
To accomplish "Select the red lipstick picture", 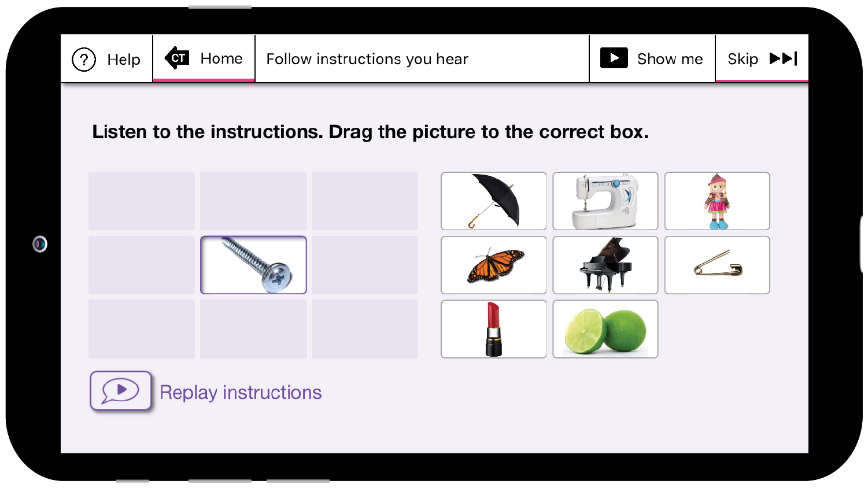I will click(494, 329).
